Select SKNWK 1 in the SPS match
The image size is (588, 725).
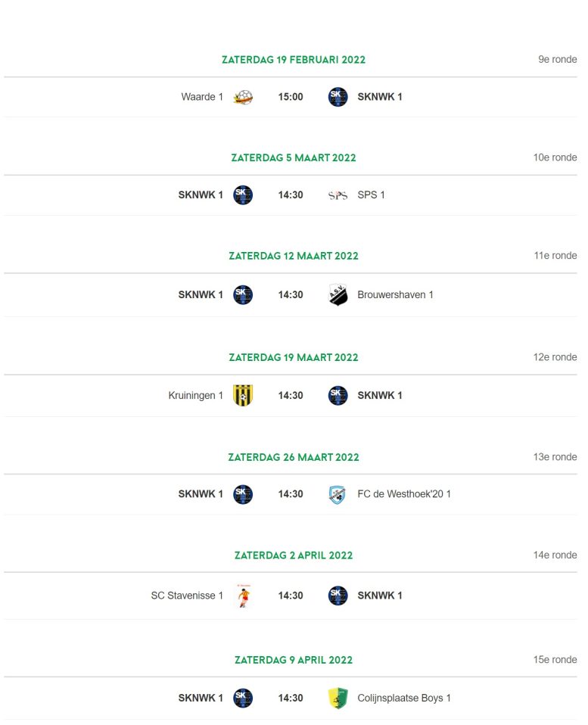click(x=201, y=195)
